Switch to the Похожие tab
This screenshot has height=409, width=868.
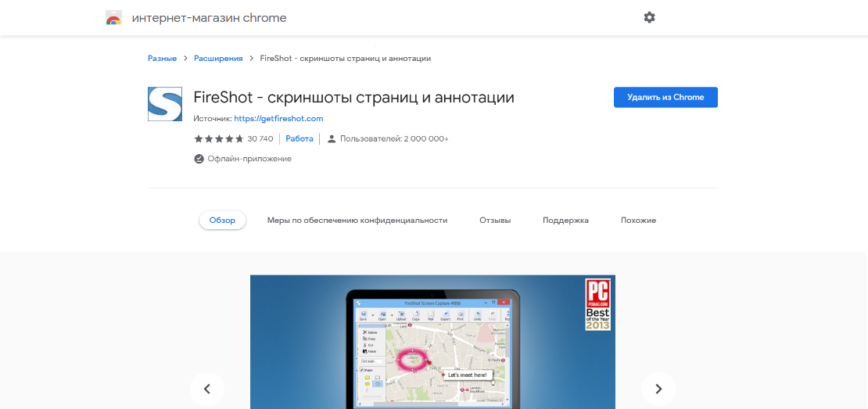pyautogui.click(x=638, y=221)
